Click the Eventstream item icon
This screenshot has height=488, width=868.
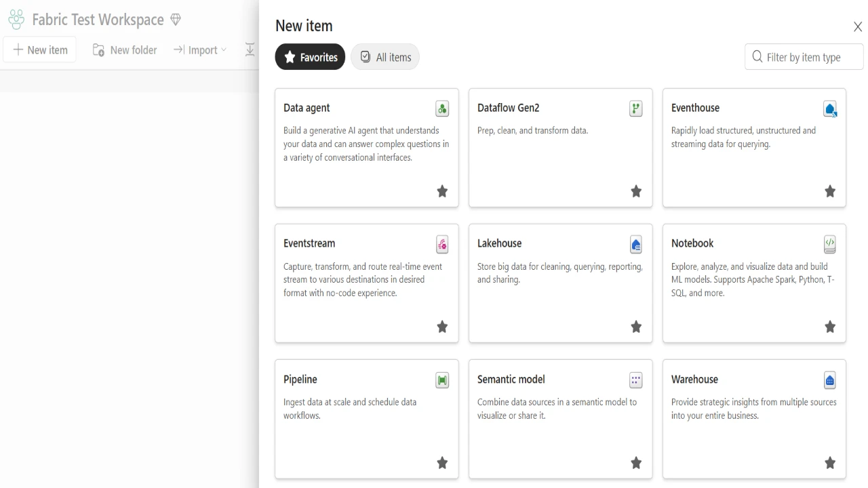442,244
